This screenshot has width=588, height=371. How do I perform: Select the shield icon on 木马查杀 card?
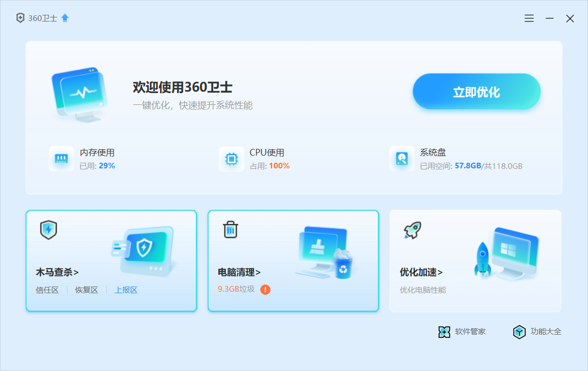[x=48, y=230]
